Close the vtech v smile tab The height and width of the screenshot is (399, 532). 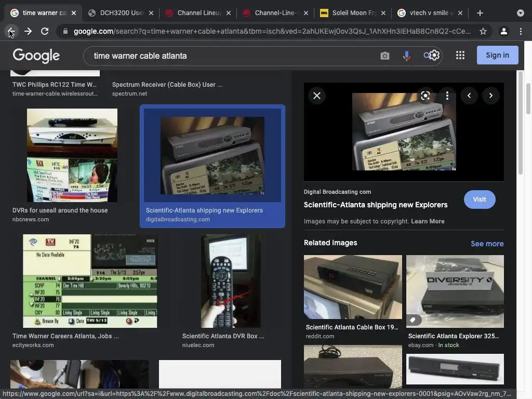(x=460, y=13)
